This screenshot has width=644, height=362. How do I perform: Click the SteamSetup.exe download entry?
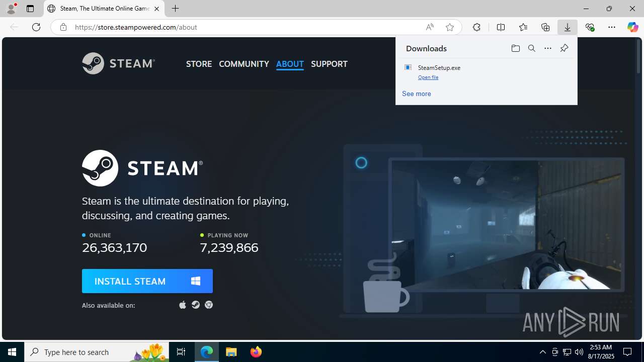[x=486, y=72]
